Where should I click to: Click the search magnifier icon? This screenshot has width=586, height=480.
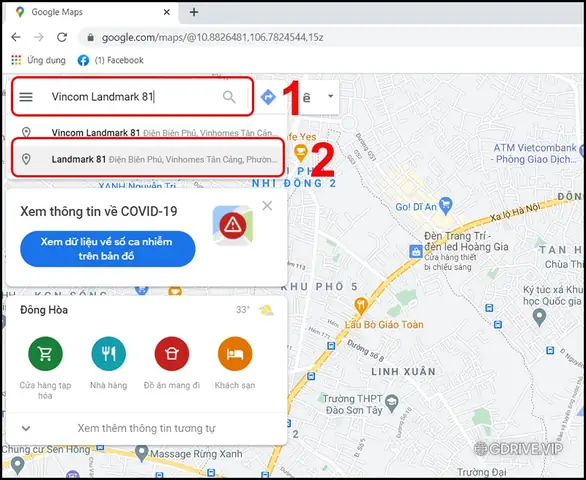pos(229,97)
